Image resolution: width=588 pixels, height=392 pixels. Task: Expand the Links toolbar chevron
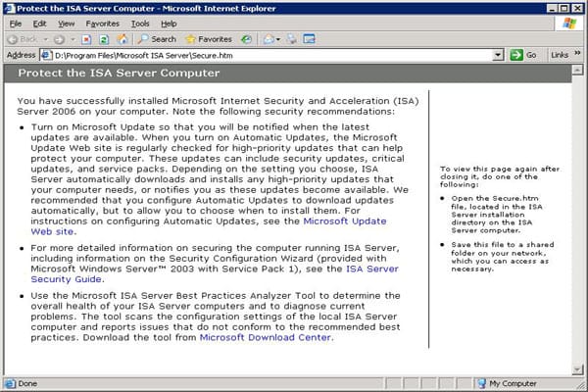[576, 56]
